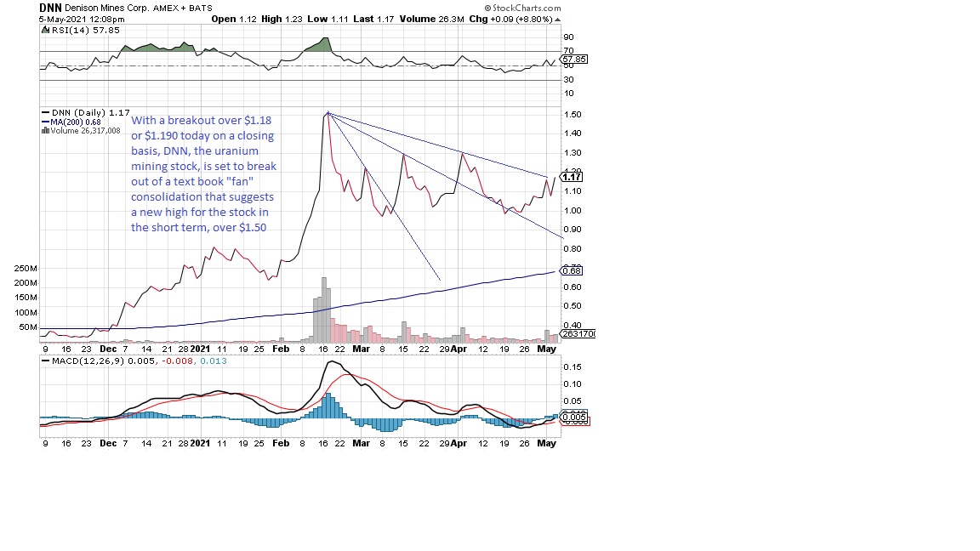Click the MACD(12,26,9) 0.005 indicator label
This screenshot has width=980, height=551.
(104, 361)
